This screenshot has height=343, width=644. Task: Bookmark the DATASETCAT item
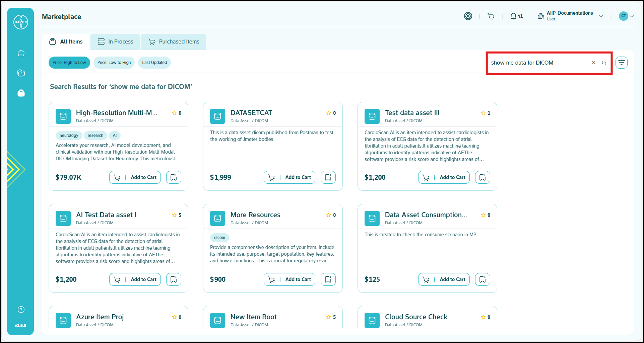tap(328, 177)
